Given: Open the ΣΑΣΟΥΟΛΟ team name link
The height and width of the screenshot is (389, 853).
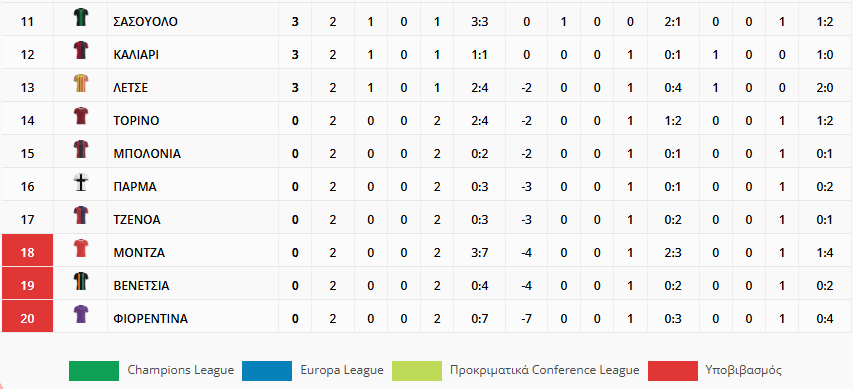Looking at the screenshot, I should pyautogui.click(x=145, y=22).
